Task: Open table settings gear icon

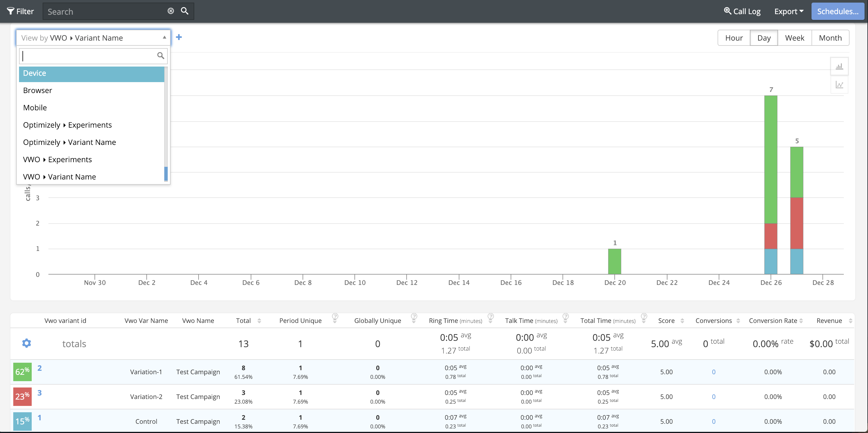Action: 27,343
